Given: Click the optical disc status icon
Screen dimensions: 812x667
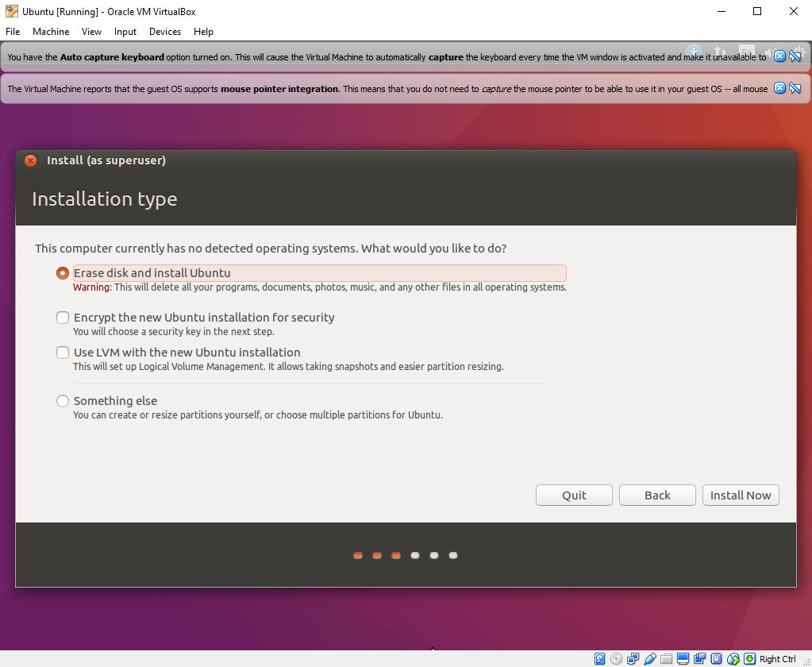Looking at the screenshot, I should 616,659.
